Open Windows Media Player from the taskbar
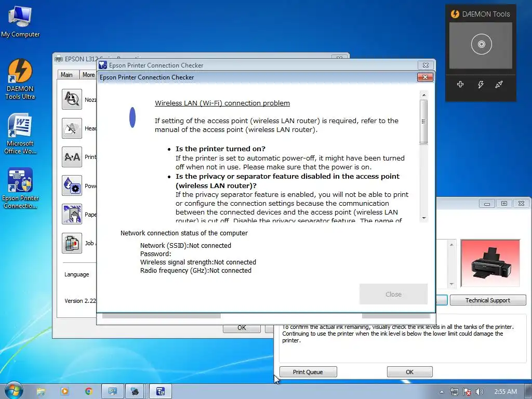This screenshot has width=532, height=399. pyautogui.click(x=64, y=392)
